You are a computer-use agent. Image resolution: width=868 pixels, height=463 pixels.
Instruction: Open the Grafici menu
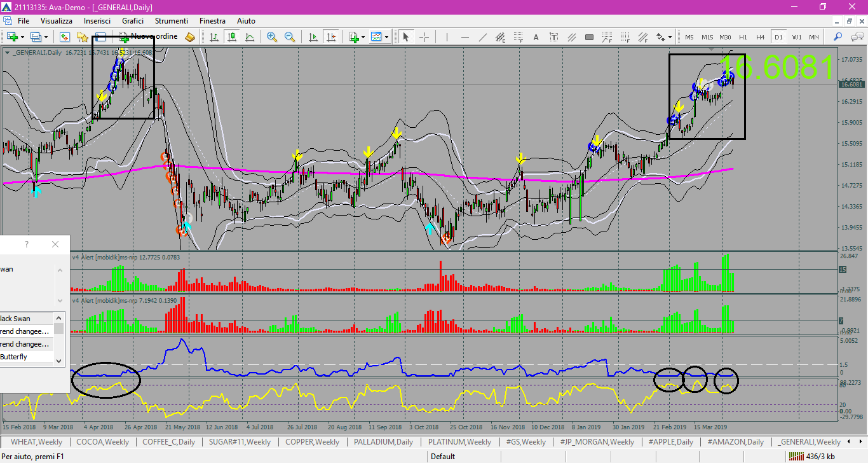tap(133, 21)
